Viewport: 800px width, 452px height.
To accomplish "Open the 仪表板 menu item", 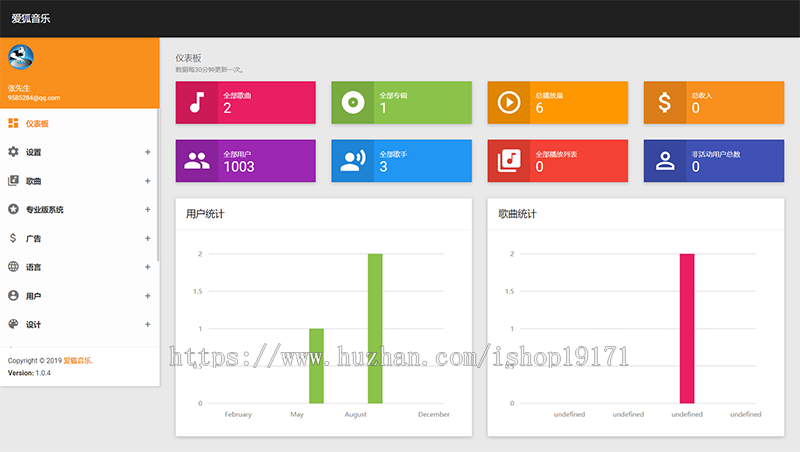I will 79,123.
